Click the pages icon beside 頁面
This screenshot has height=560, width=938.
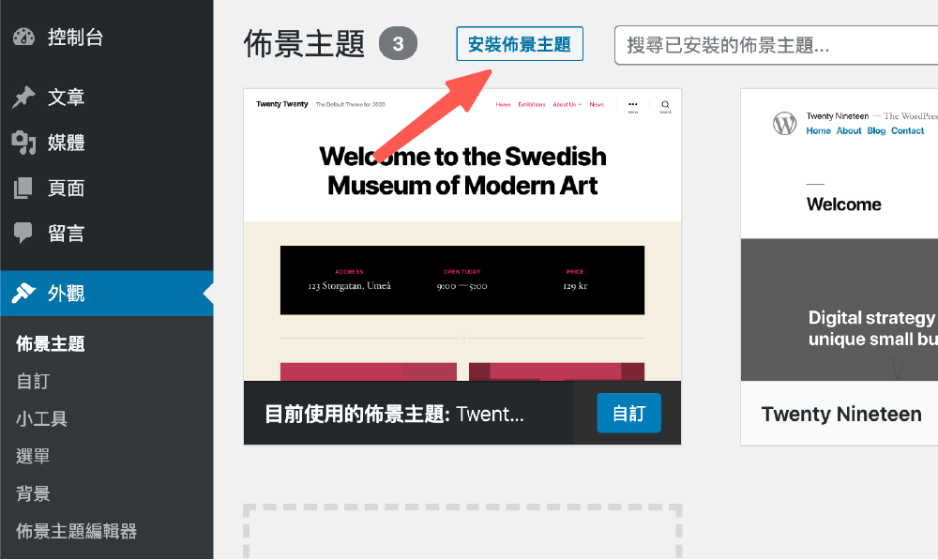coord(23,188)
